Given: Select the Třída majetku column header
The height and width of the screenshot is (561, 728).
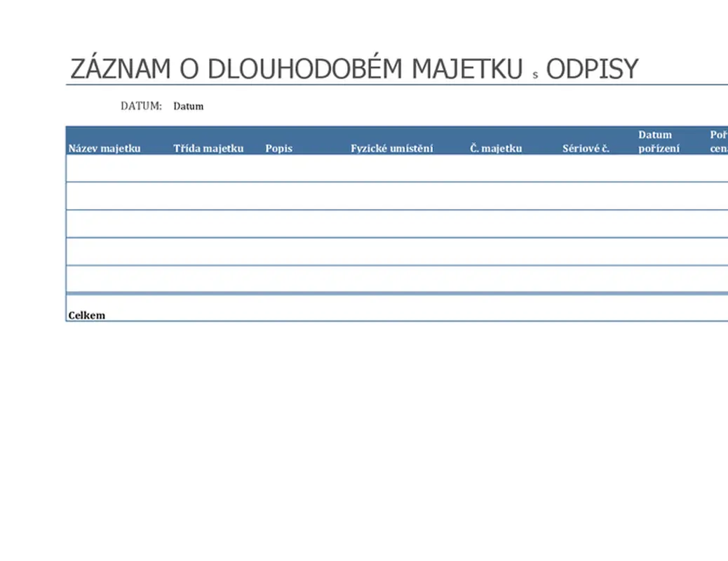Looking at the screenshot, I should (x=208, y=148).
